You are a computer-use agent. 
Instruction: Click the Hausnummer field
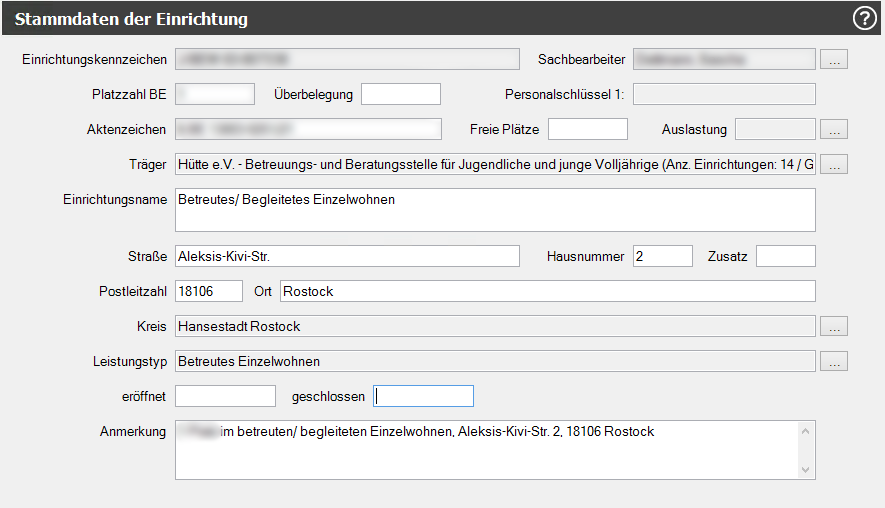(x=662, y=256)
